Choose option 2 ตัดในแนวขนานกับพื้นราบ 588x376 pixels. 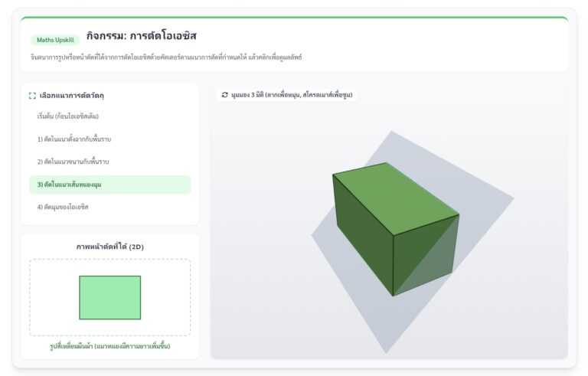[x=110, y=162]
